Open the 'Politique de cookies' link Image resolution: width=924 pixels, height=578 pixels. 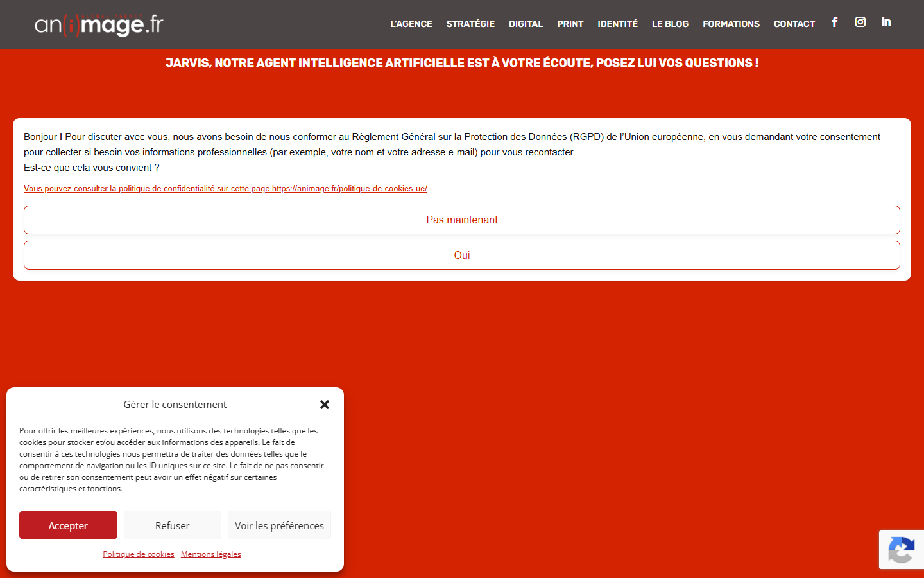tap(139, 554)
